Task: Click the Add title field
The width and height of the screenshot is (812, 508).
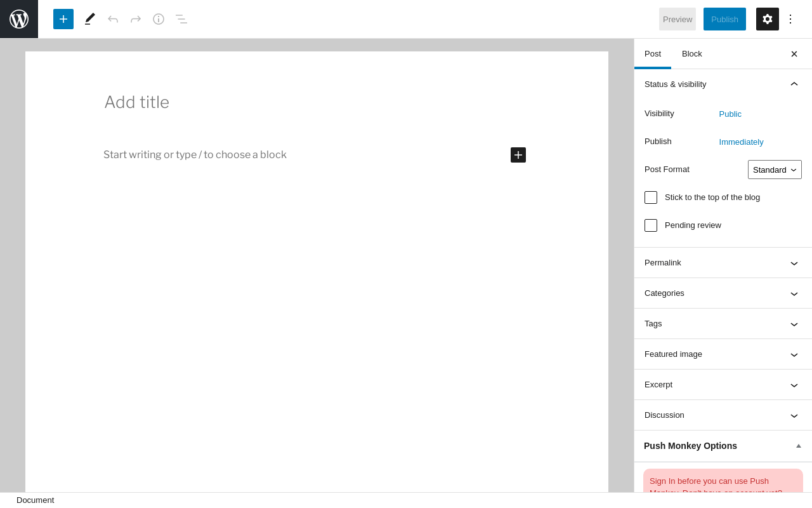Action: coord(317,102)
